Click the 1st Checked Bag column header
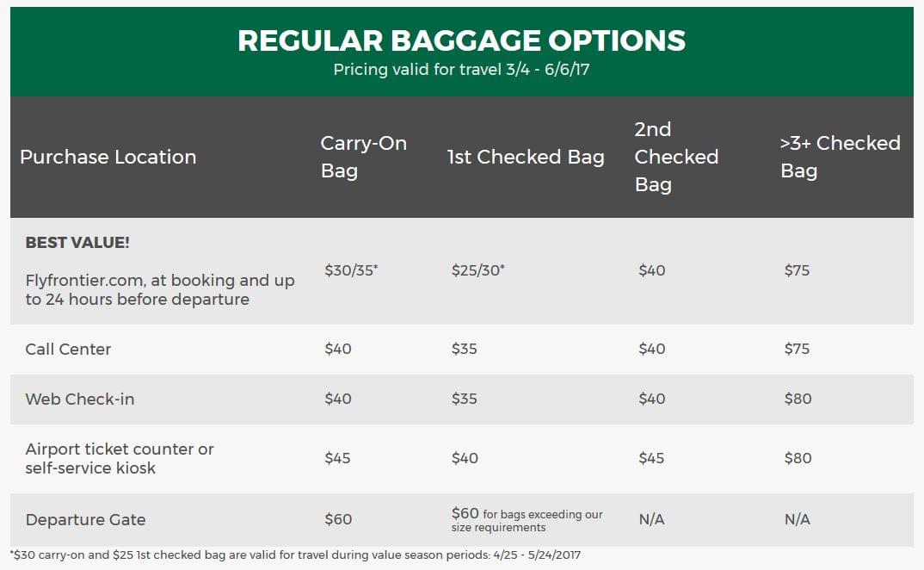The image size is (924, 570). 526,157
